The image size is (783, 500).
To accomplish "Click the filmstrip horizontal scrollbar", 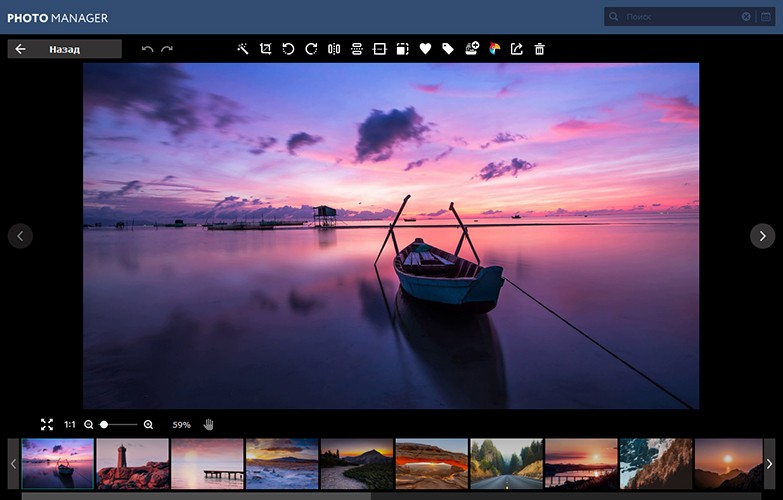I will coord(196,496).
